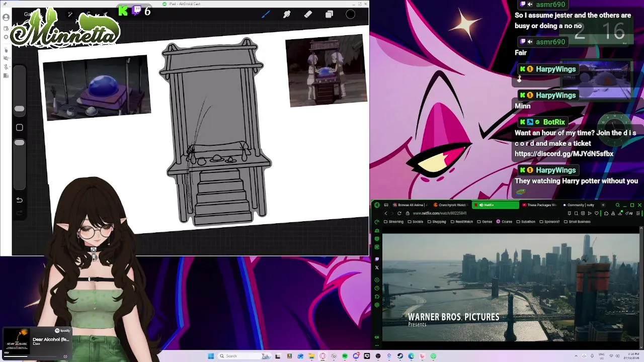This screenshot has height=362, width=644.
Task: Open the browser AI button
Action: click(x=629, y=213)
